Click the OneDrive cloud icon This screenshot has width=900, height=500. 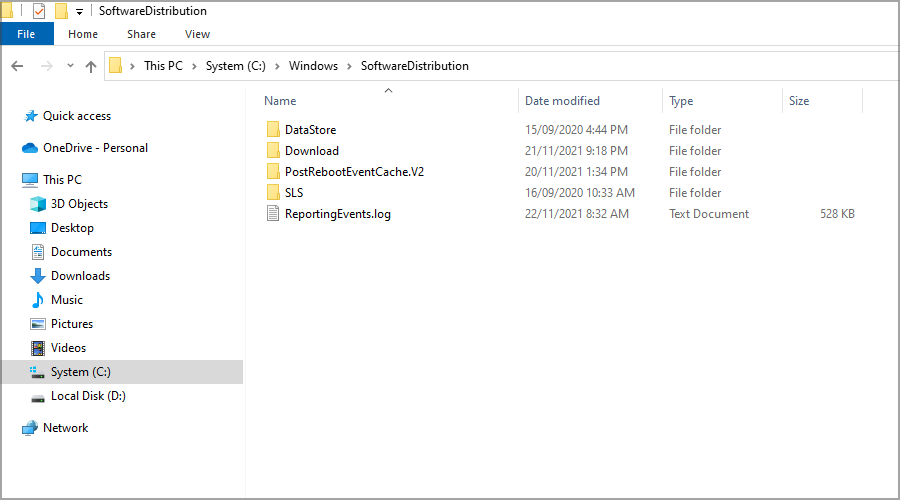point(30,148)
